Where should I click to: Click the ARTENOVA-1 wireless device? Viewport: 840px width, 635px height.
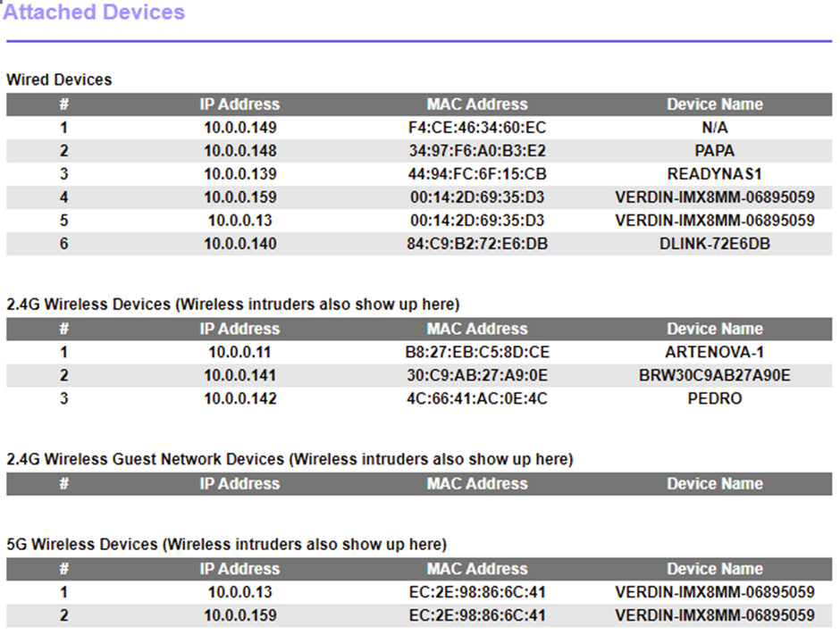pos(714,352)
